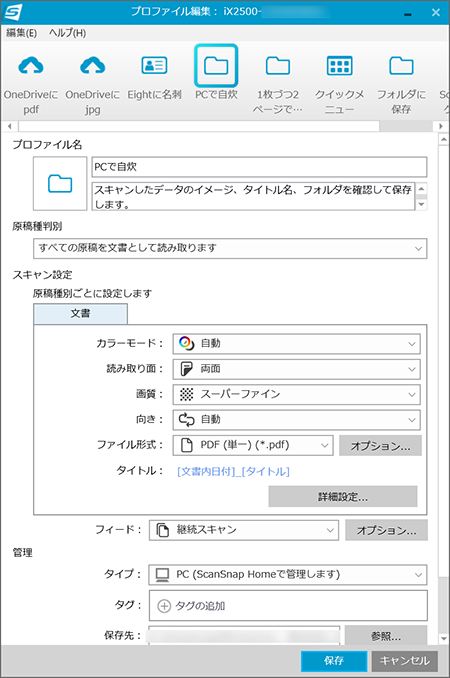Click the キャンセル button
The height and width of the screenshot is (678, 450).
pyautogui.click(x=405, y=661)
